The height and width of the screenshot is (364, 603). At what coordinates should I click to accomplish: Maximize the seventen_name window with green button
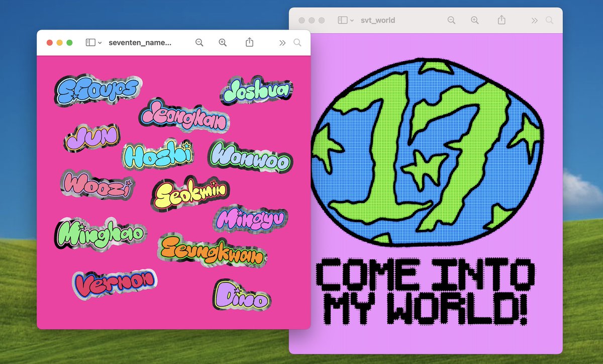tap(70, 43)
